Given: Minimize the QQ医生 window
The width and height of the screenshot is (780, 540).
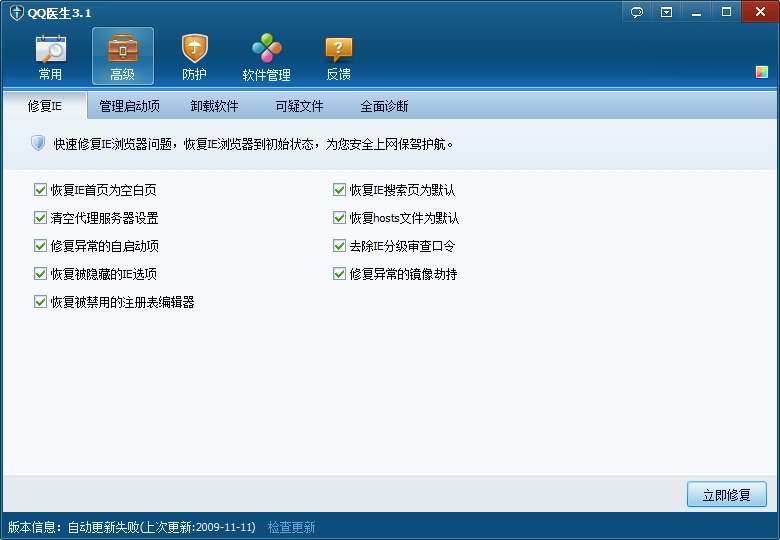Looking at the screenshot, I should 696,12.
